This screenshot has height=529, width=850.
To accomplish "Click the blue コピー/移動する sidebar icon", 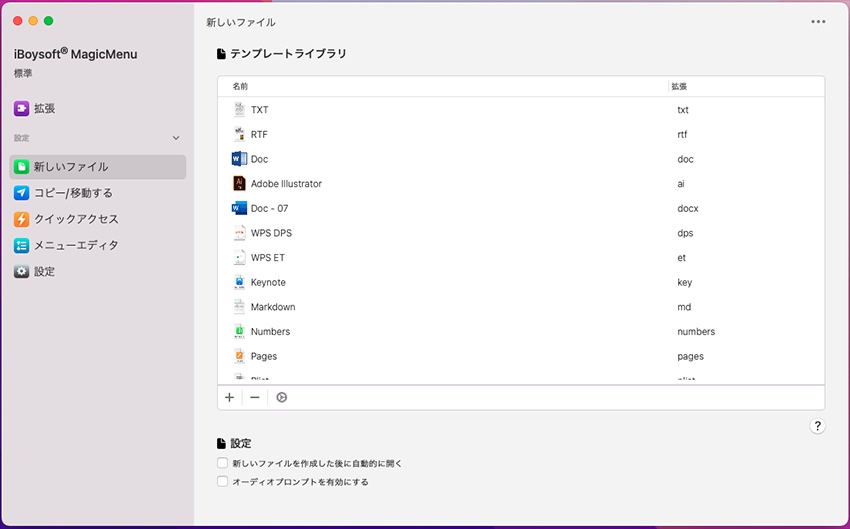I will pos(21,192).
